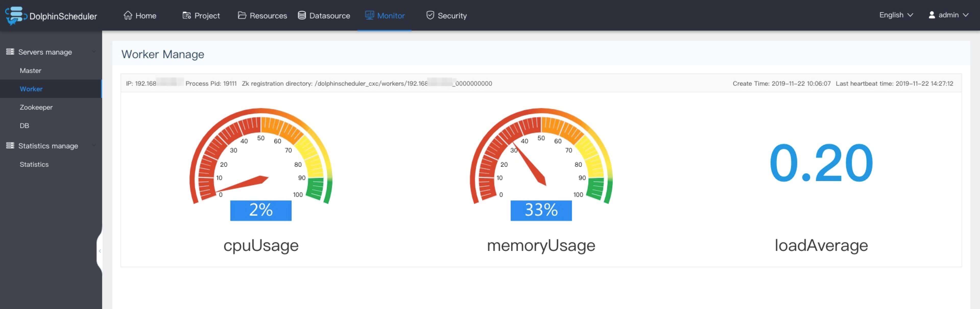Click the Statistics manage server icon
This screenshot has width=980, height=309.
(x=10, y=146)
